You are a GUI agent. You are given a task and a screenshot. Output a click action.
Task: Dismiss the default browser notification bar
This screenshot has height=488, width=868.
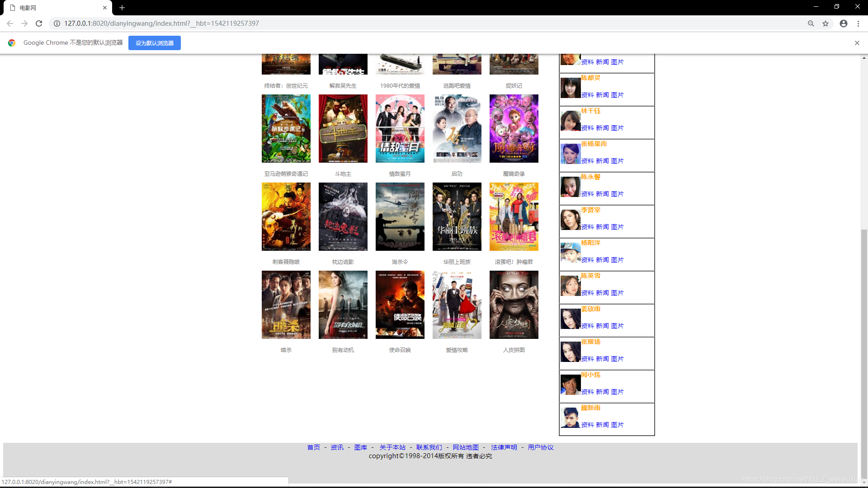[857, 43]
